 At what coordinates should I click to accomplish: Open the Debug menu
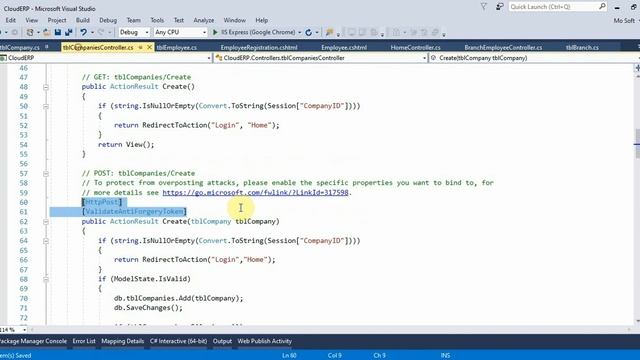tap(108, 20)
